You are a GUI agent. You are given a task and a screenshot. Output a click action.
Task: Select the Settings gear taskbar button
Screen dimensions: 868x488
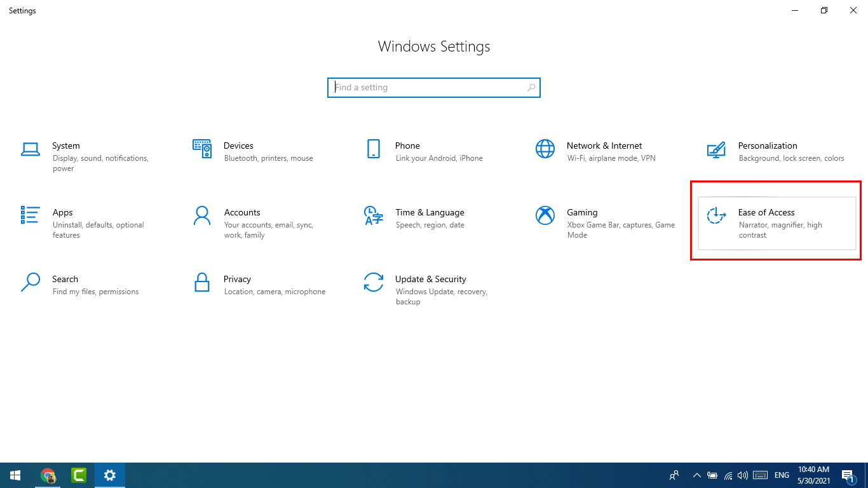[110, 475]
